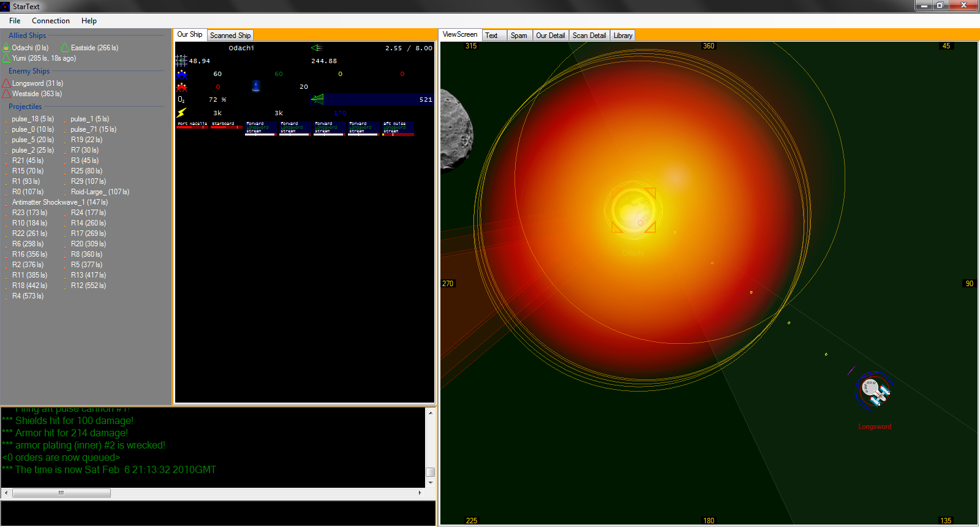Open the Connection menu
Screen dimensions: 980x527
51,21
